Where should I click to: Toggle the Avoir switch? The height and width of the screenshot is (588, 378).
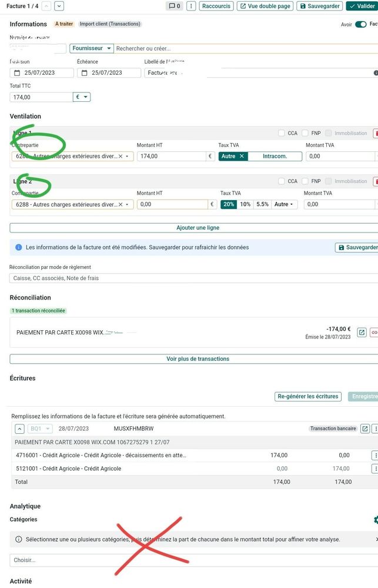[360, 24]
